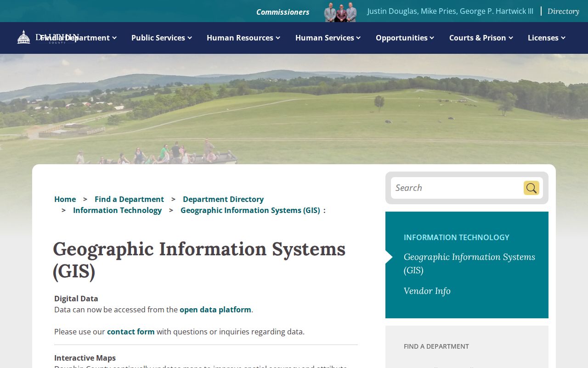Viewport: 588px width, 368px height.
Task: Open the Opportunities dropdown
Action: coord(405,38)
